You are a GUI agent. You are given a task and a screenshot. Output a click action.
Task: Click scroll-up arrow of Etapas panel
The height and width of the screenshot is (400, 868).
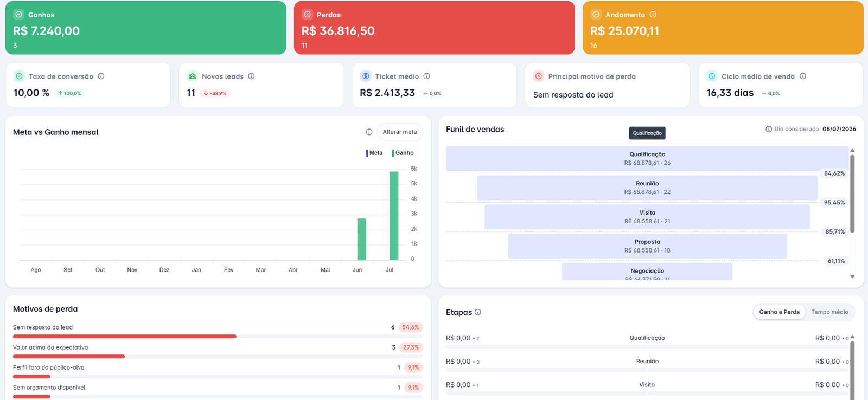[x=852, y=337]
